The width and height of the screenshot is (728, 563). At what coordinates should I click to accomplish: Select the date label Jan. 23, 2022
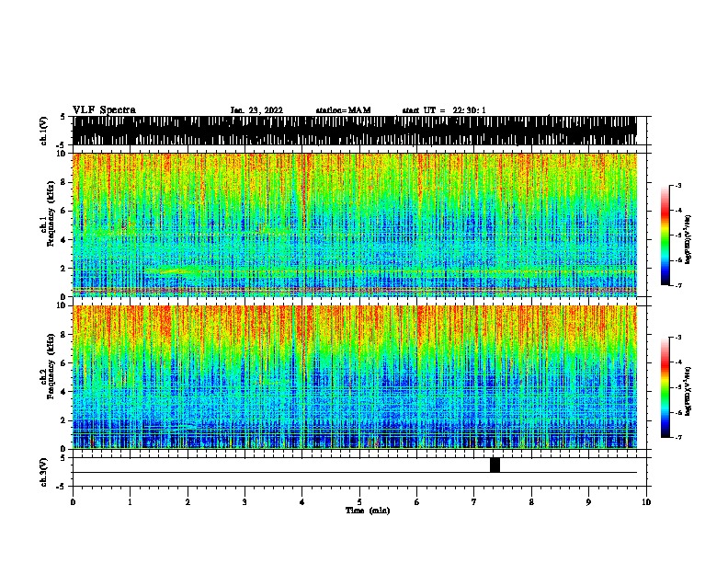tap(256, 110)
